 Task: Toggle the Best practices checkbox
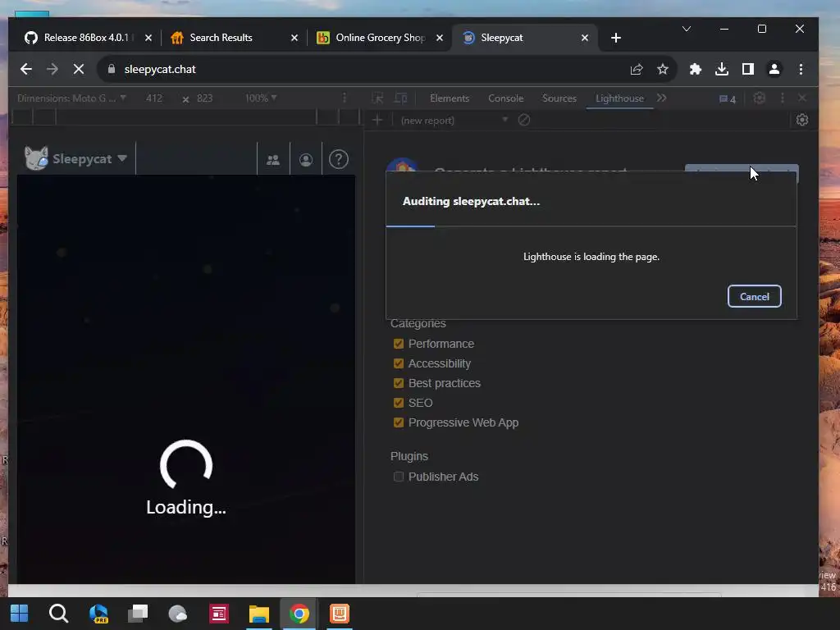pos(398,383)
